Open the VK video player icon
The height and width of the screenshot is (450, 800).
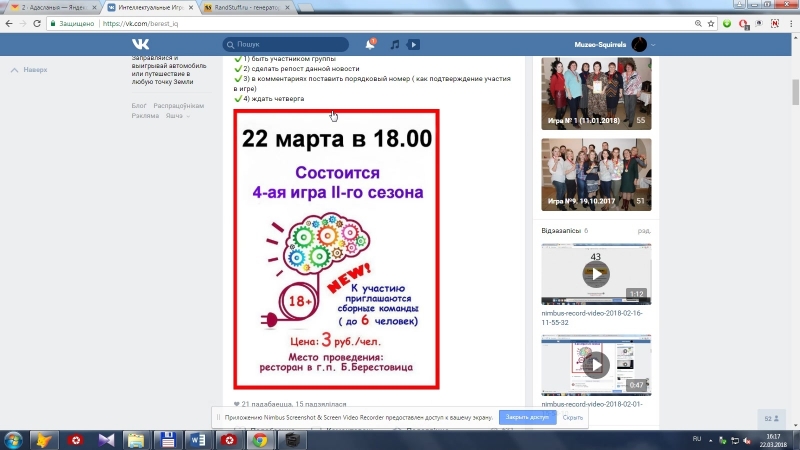pyautogui.click(x=413, y=45)
